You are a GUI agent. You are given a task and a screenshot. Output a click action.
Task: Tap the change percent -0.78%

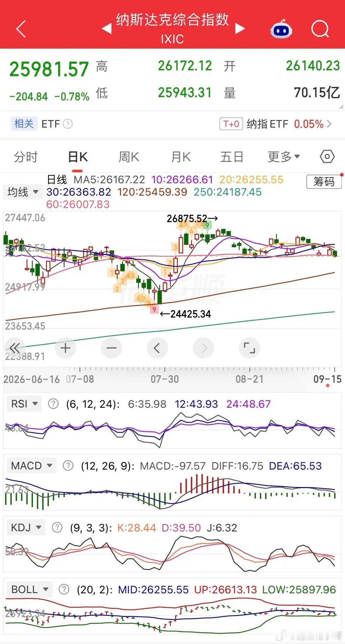pyautogui.click(x=72, y=97)
